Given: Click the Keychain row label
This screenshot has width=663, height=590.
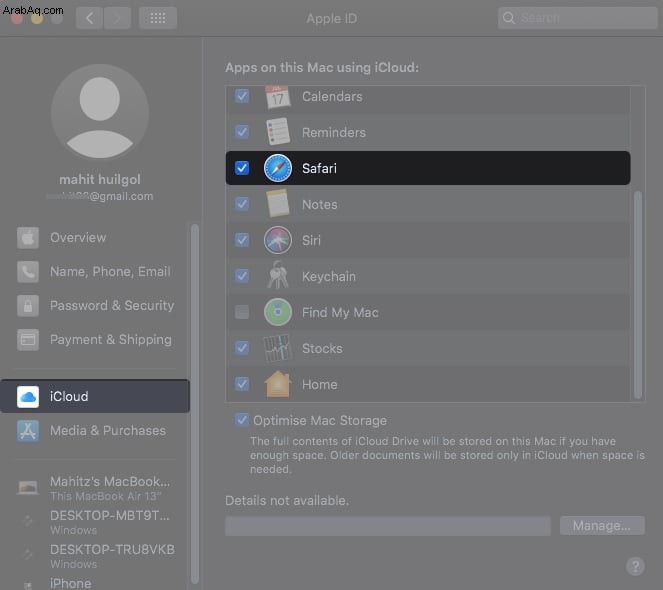Looking at the screenshot, I should [329, 277].
